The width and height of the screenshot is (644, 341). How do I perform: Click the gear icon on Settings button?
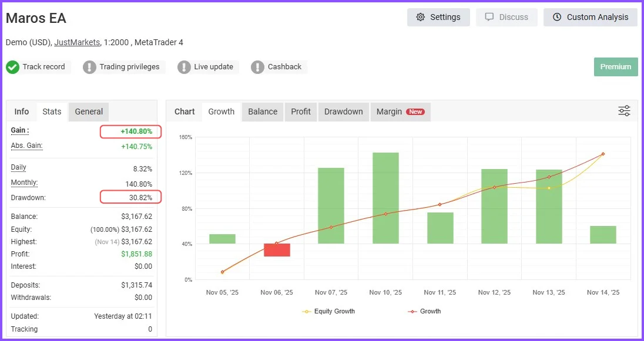point(420,18)
